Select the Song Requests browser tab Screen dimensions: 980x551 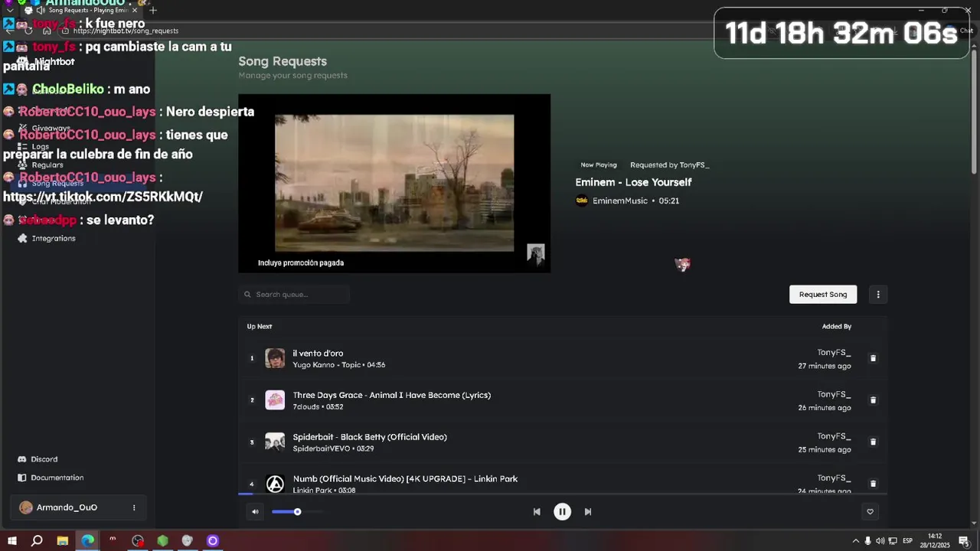pyautogui.click(x=80, y=11)
